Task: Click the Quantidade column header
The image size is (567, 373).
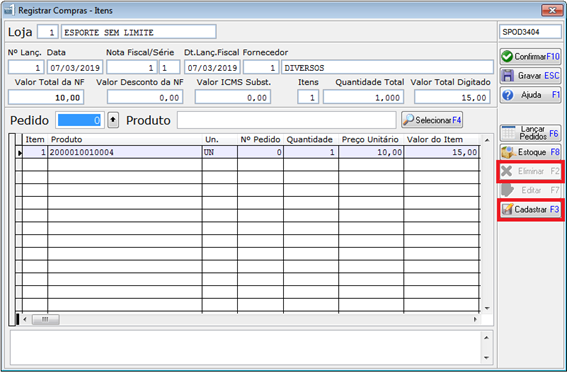Action: (311, 140)
